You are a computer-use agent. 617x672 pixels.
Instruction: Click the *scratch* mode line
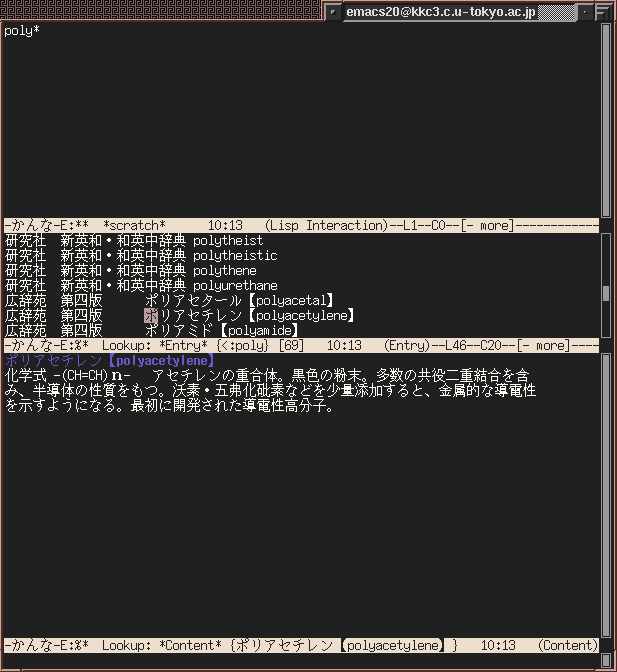click(x=301, y=225)
